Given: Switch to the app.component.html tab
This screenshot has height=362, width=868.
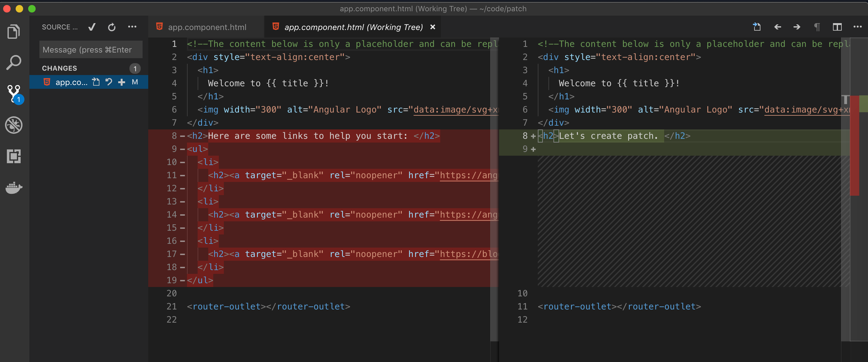Looking at the screenshot, I should click(207, 27).
